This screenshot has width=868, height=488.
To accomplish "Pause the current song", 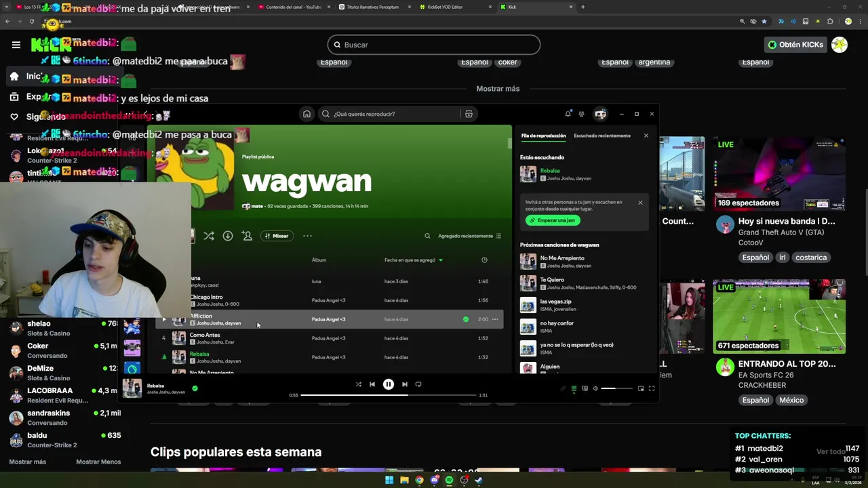I will (x=389, y=384).
